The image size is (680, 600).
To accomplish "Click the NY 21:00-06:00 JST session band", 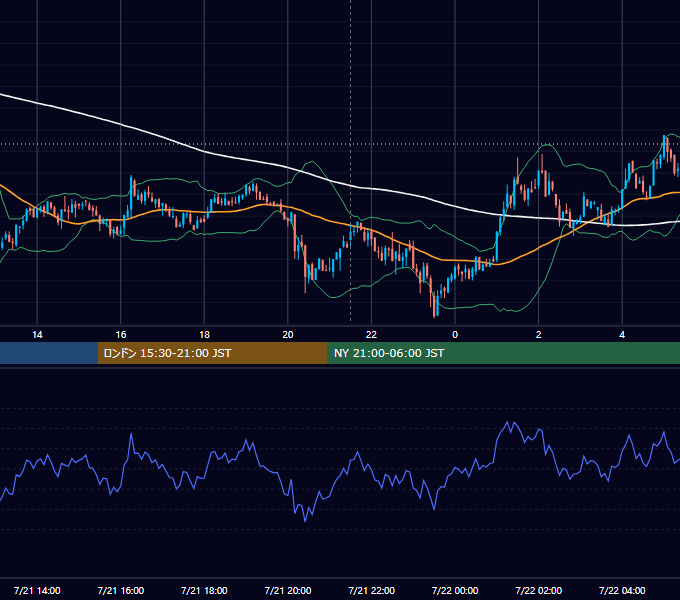I will click(x=503, y=353).
